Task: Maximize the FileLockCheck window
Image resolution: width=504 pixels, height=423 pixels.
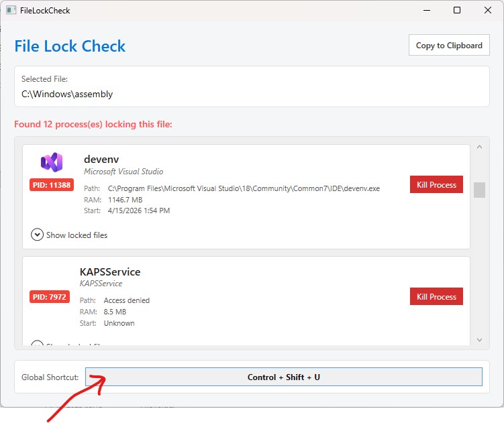Action: tap(457, 11)
